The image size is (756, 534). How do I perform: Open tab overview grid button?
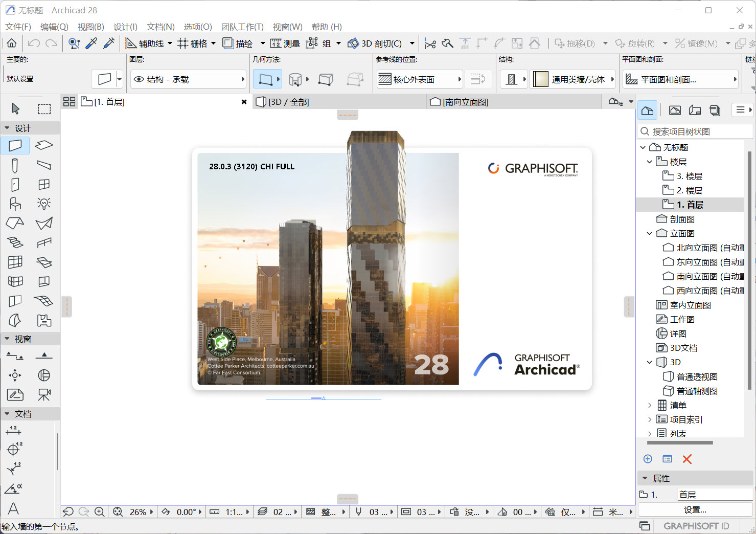(70, 102)
